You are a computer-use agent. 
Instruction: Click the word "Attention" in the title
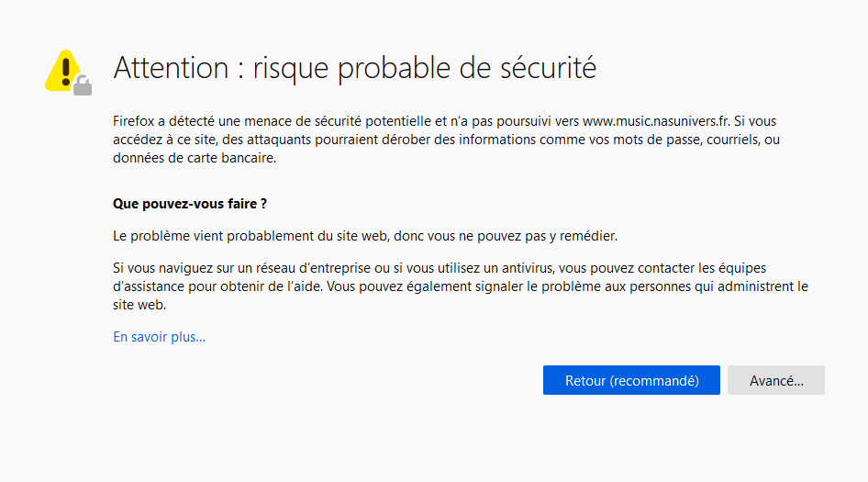pos(171,68)
